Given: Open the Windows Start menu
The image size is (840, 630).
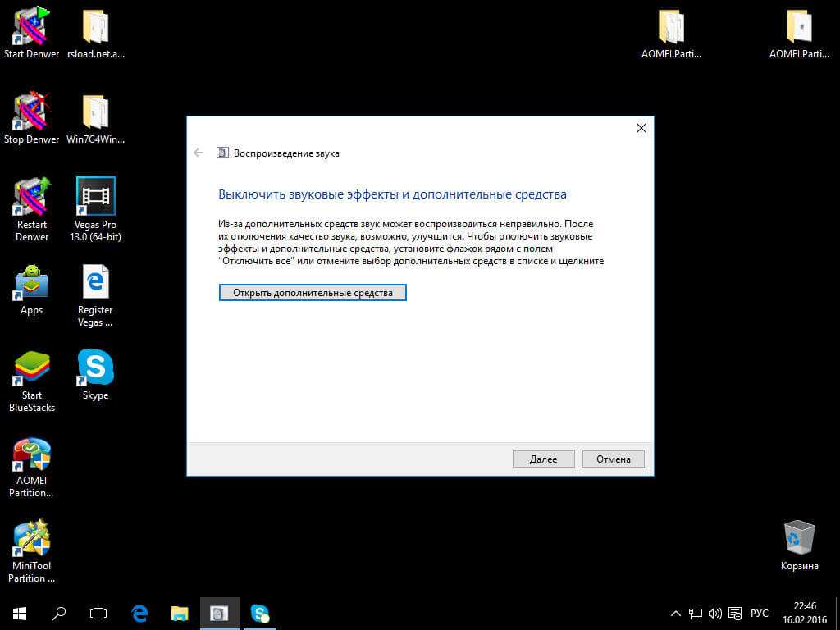Looking at the screenshot, I should (x=20, y=613).
